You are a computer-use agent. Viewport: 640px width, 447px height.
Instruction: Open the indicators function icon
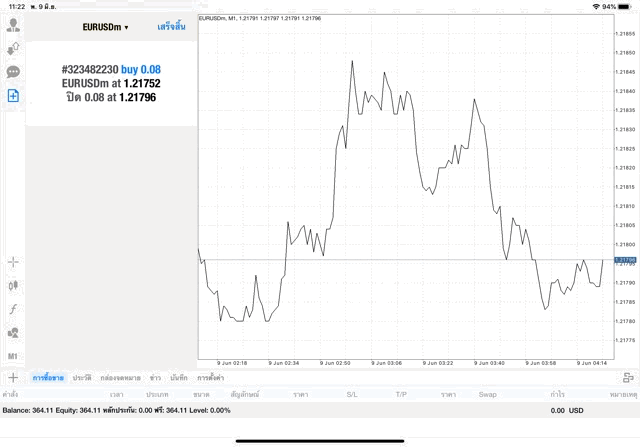tap(13, 309)
